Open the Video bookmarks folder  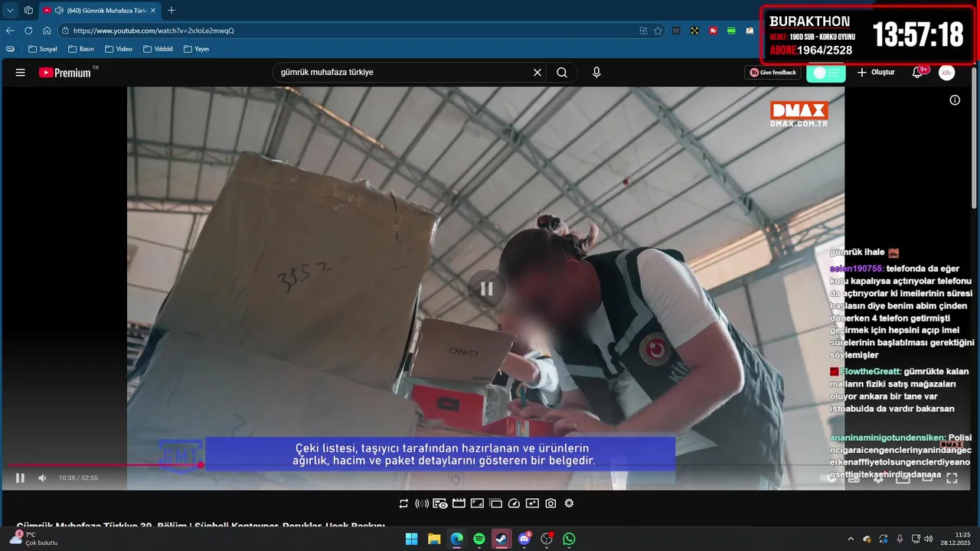coord(119,49)
